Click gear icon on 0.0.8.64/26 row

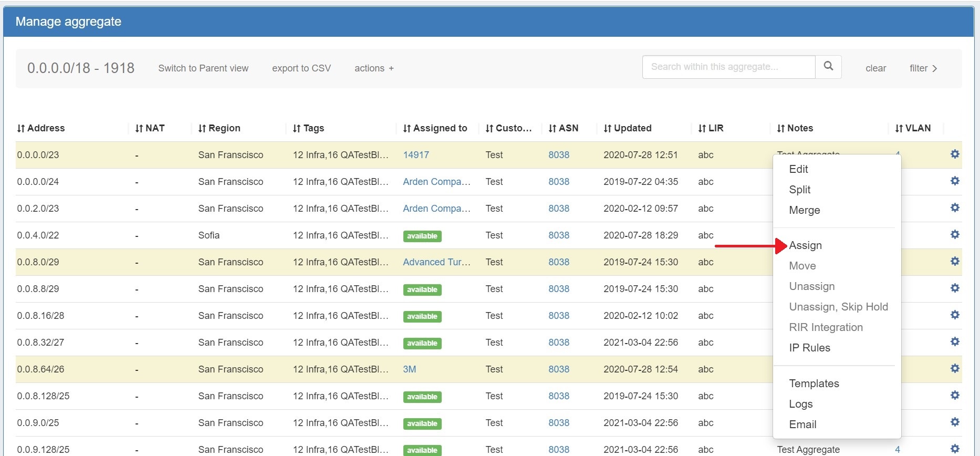(955, 369)
